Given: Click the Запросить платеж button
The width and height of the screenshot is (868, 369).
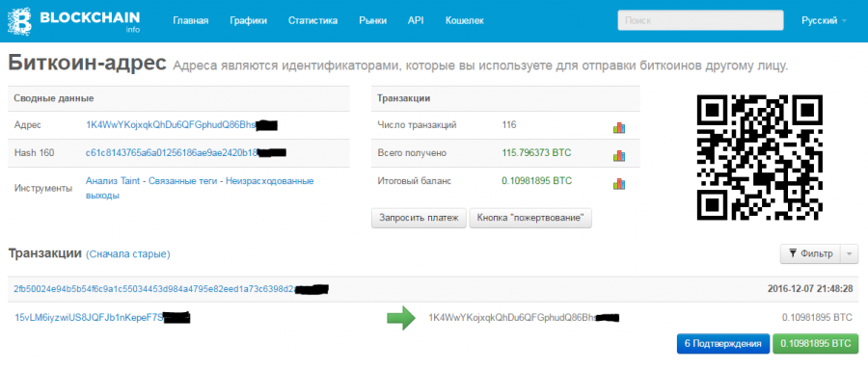Looking at the screenshot, I should (420, 218).
